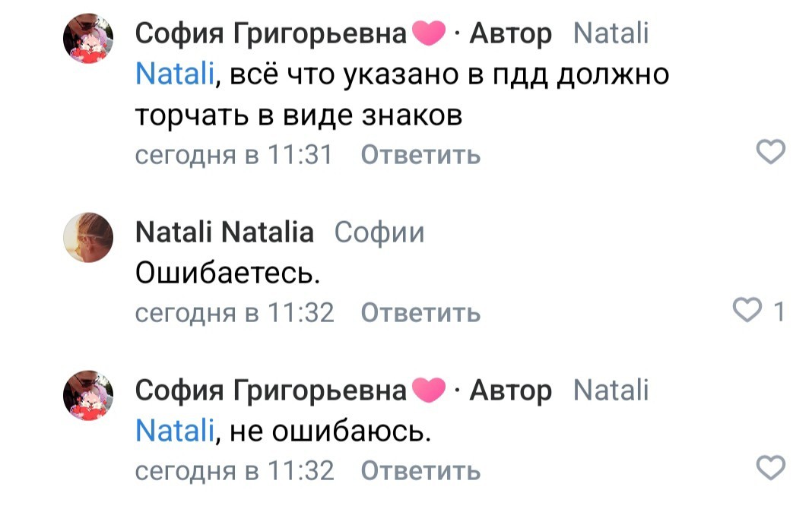
Task: Reply to the "не ошибаюсь" comment
Action: pyautogui.click(x=420, y=470)
